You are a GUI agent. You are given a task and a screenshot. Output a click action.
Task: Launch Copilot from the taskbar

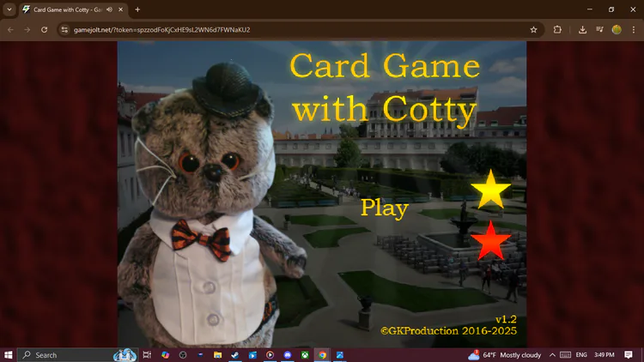(165, 355)
